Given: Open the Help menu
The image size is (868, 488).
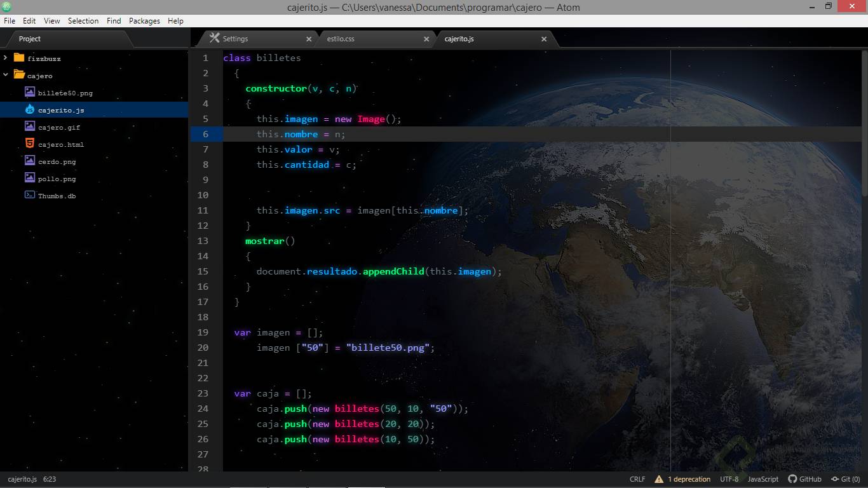Looking at the screenshot, I should pos(175,21).
